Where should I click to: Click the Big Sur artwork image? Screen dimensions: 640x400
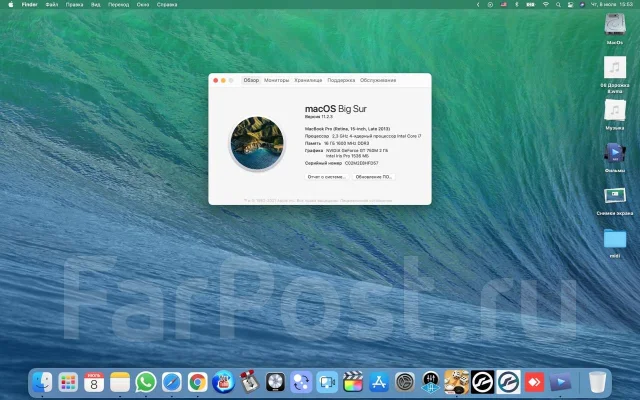[257, 143]
